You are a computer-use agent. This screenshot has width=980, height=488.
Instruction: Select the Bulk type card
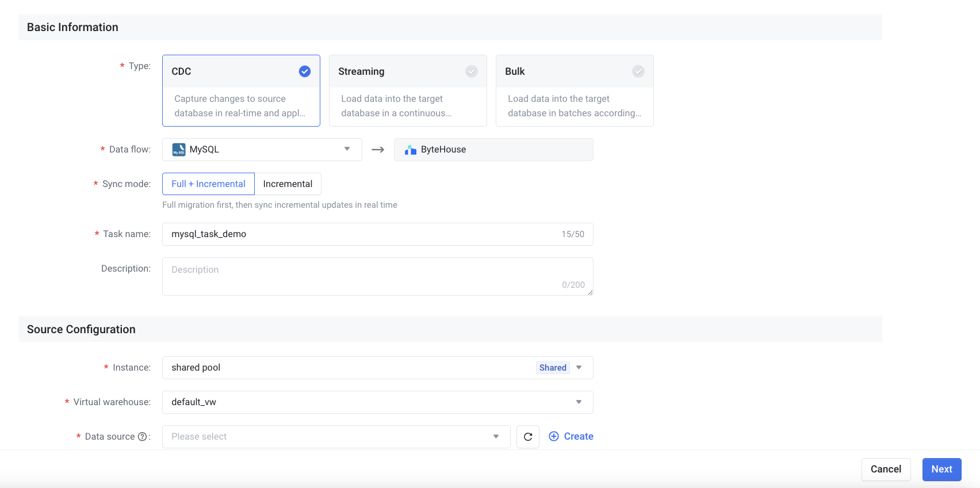click(575, 91)
